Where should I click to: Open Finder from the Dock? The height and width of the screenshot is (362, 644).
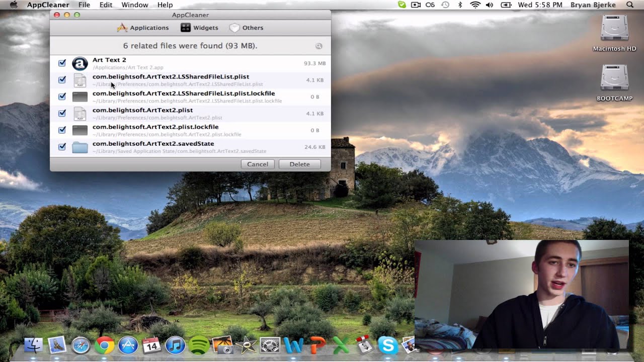[33, 345]
